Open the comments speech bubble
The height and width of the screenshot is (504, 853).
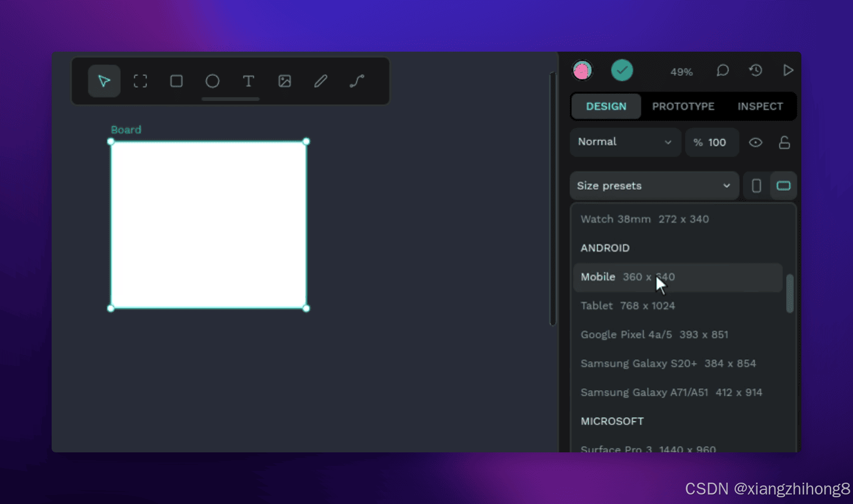[723, 71]
